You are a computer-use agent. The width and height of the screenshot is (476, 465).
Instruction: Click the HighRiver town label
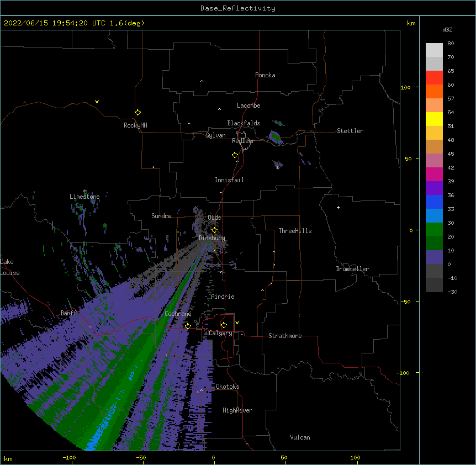pos(237,410)
